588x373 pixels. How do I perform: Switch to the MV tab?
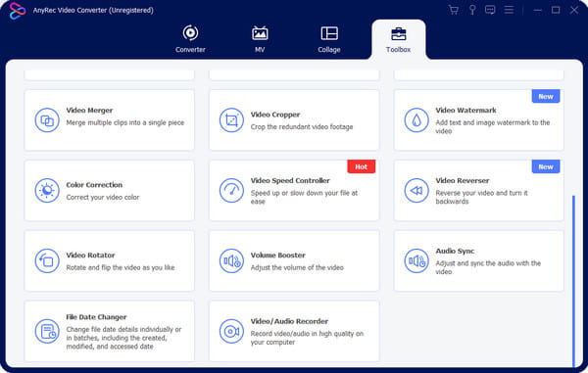260,39
